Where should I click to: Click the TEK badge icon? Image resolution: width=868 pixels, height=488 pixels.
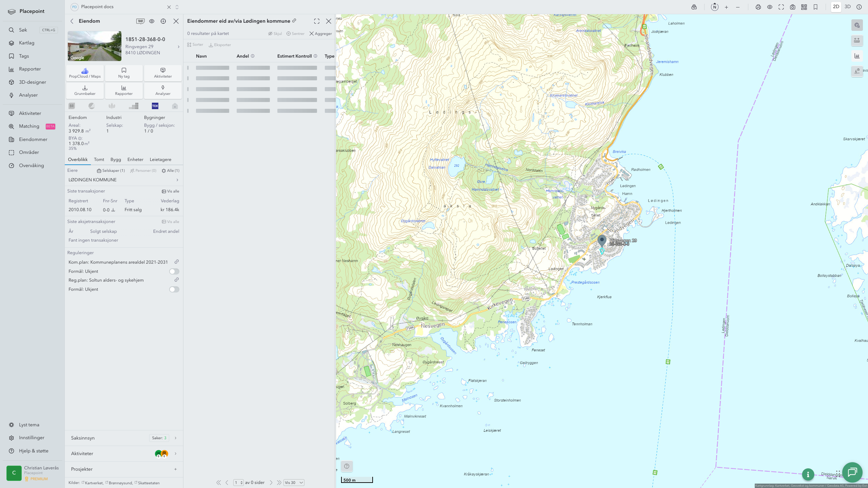[155, 106]
